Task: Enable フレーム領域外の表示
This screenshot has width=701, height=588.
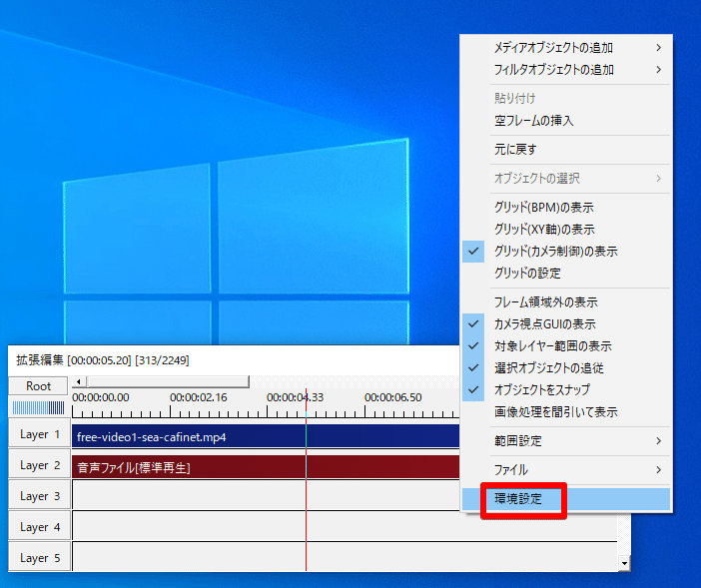Action: click(566, 302)
